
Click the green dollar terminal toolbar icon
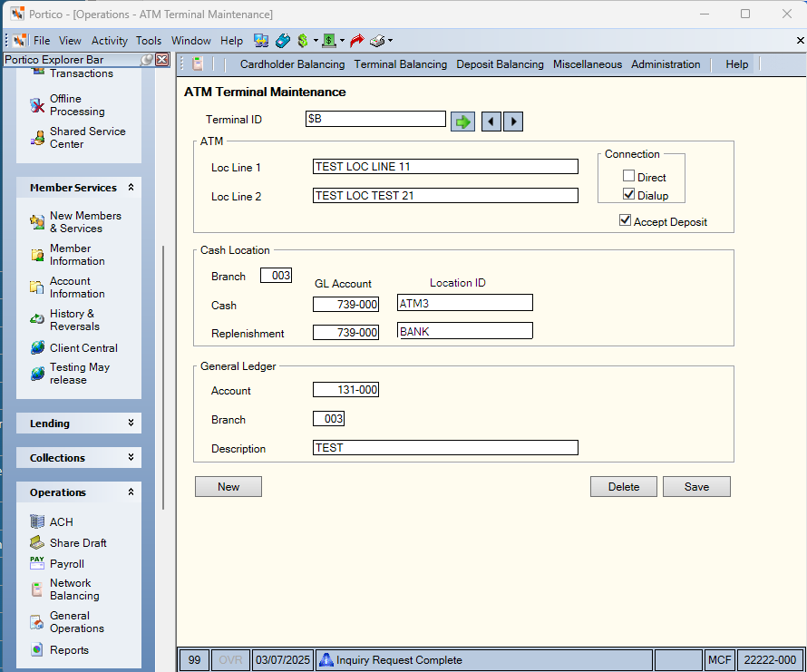[x=329, y=40]
